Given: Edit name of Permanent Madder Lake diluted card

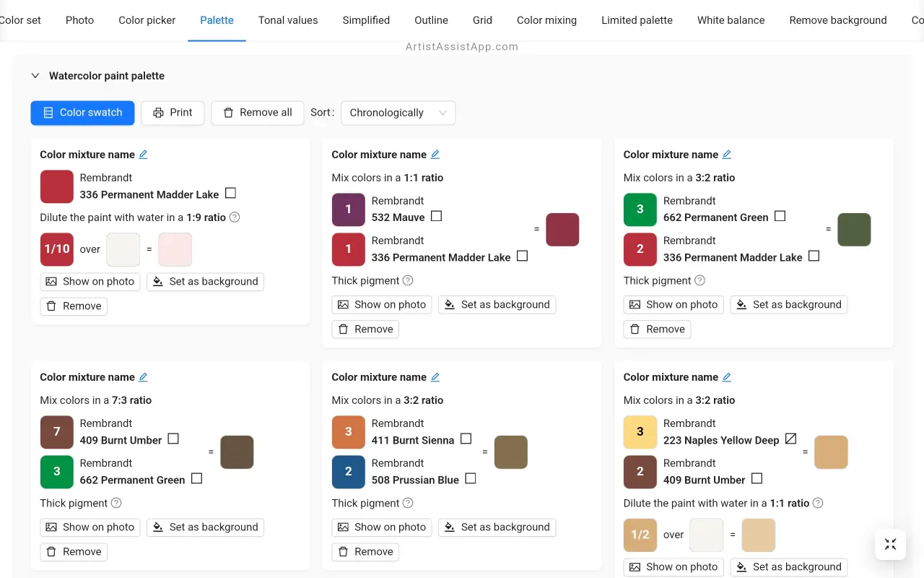Looking at the screenshot, I should (x=143, y=155).
